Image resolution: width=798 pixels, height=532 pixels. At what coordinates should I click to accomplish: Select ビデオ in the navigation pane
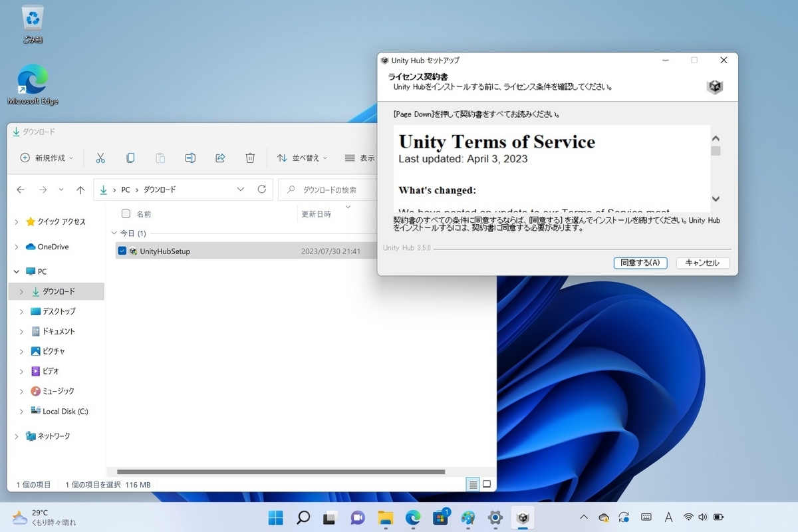(x=51, y=371)
